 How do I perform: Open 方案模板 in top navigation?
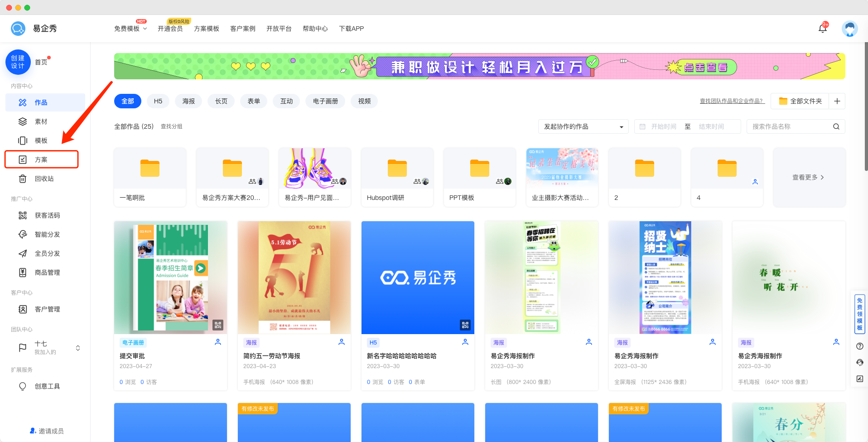click(207, 29)
